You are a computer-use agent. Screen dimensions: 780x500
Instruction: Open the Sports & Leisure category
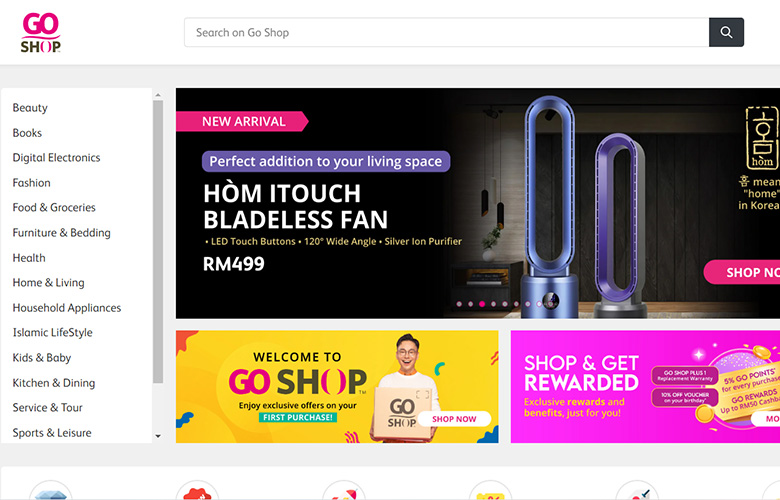52,433
